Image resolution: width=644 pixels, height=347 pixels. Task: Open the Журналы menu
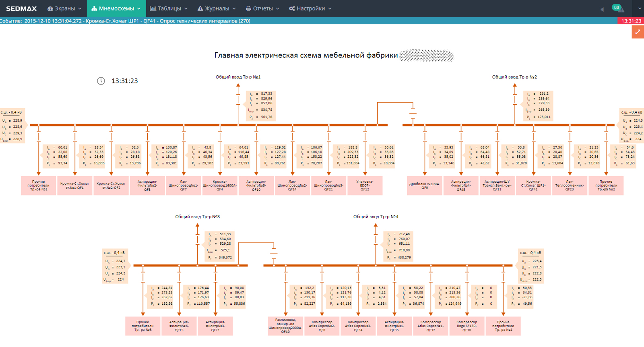217,8
